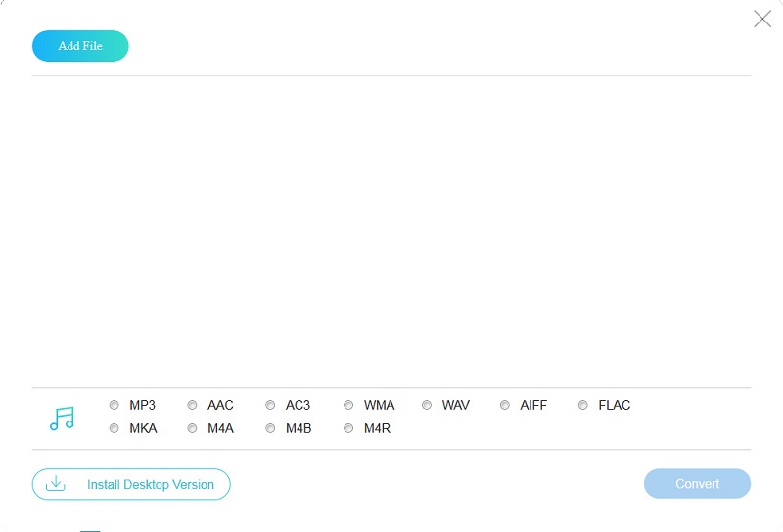783x532 pixels.
Task: Click Install Desktop Version button
Action: (x=150, y=484)
